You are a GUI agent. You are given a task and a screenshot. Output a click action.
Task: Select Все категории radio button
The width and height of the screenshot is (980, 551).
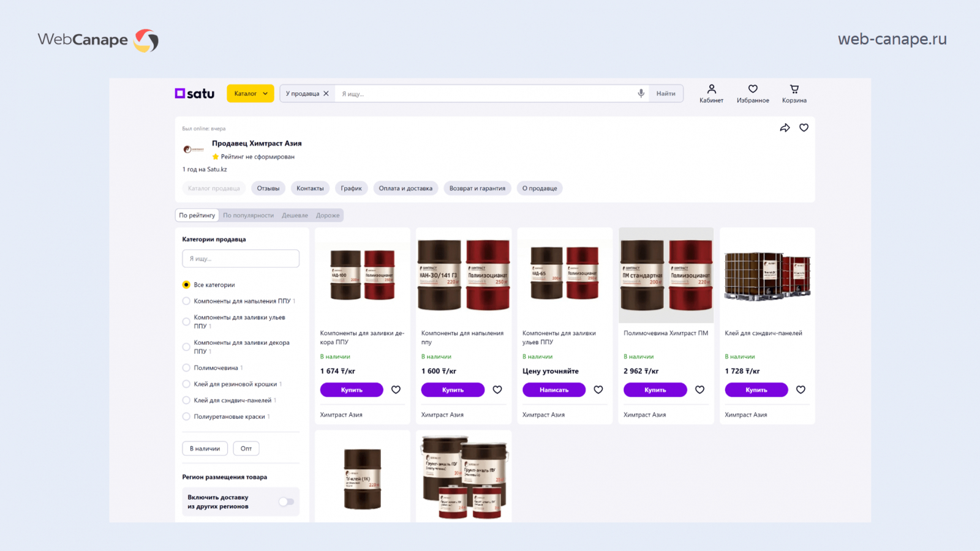186,285
